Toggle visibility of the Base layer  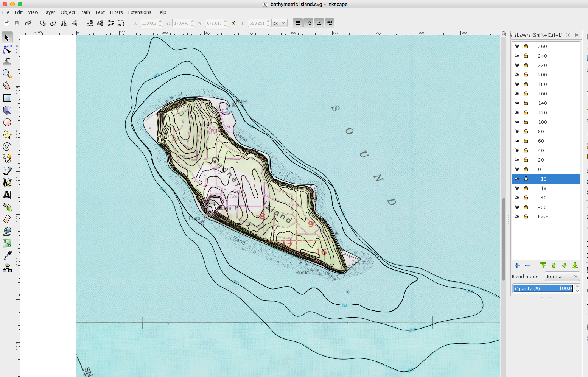pyautogui.click(x=517, y=217)
